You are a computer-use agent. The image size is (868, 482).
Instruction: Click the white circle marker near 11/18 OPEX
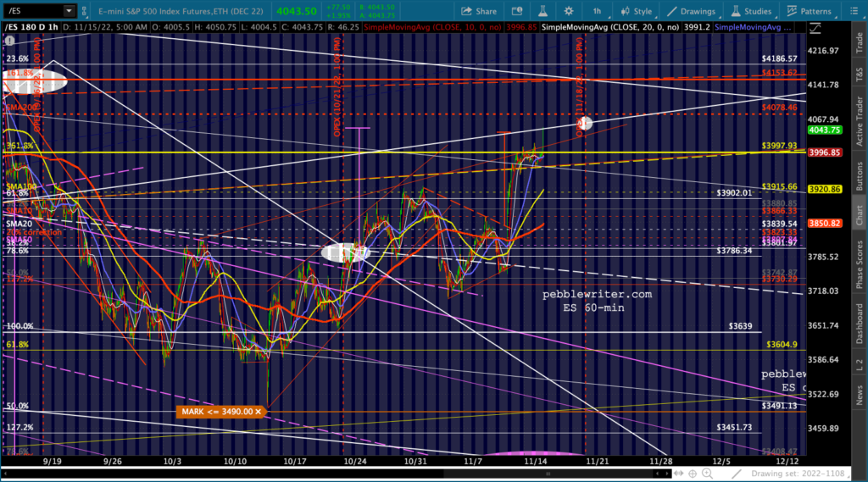(x=585, y=123)
